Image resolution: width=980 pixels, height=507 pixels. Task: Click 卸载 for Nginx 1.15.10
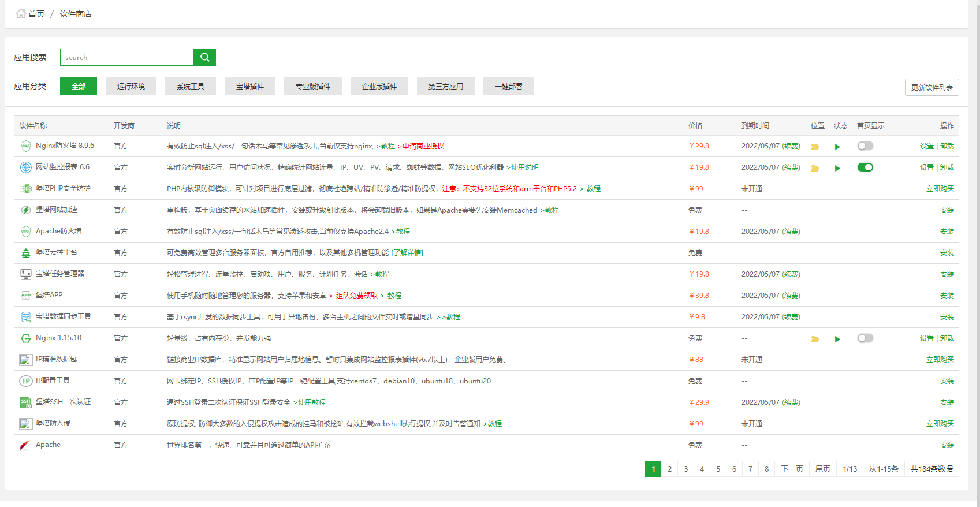tap(947, 338)
